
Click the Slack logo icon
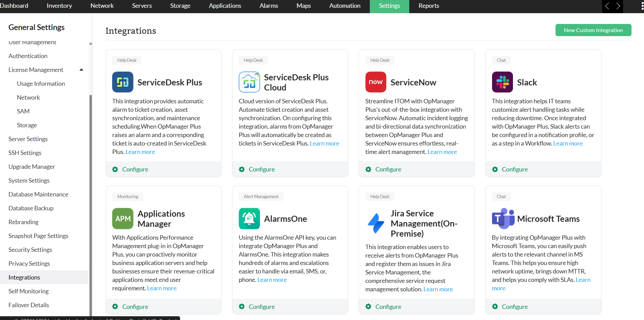point(503,82)
